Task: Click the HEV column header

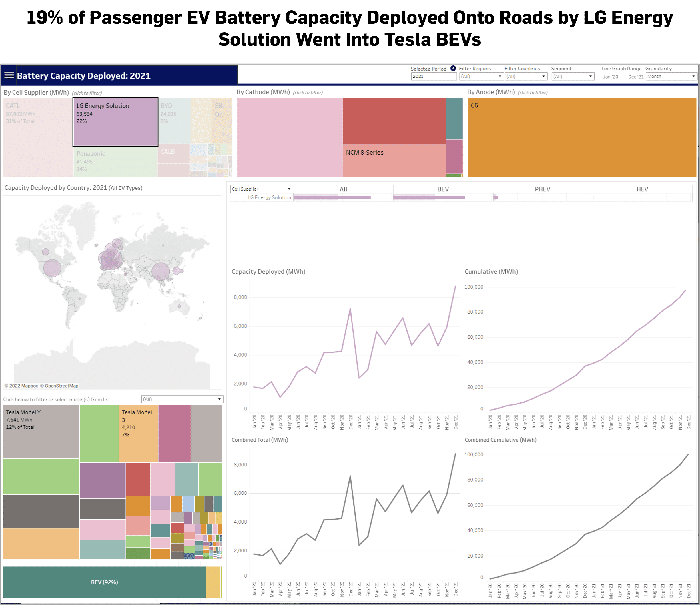Action: pyautogui.click(x=642, y=189)
